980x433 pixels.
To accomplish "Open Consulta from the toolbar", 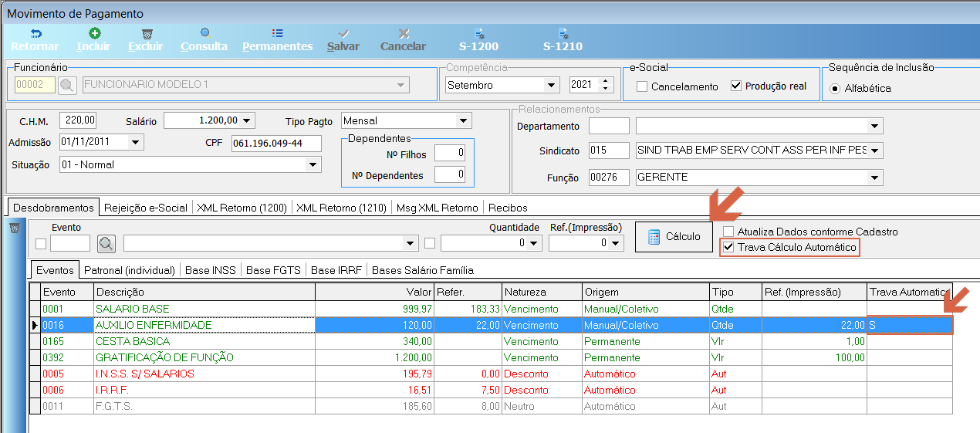I will [x=204, y=40].
